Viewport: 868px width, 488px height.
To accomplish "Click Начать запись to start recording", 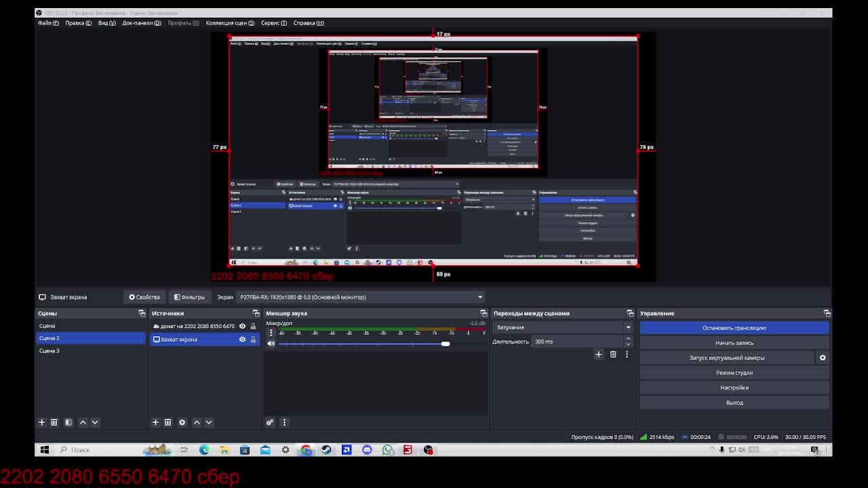I will [734, 343].
